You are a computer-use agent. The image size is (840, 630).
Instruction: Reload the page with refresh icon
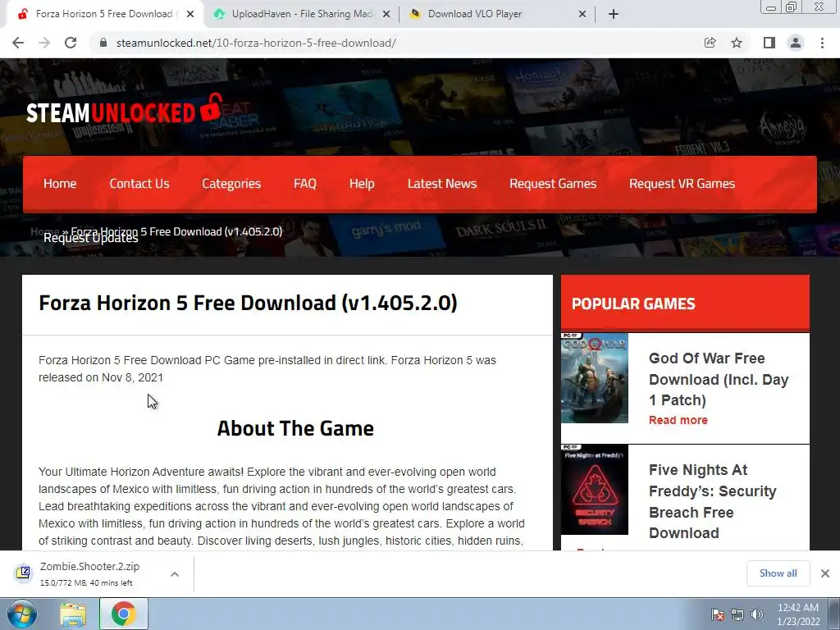71,43
